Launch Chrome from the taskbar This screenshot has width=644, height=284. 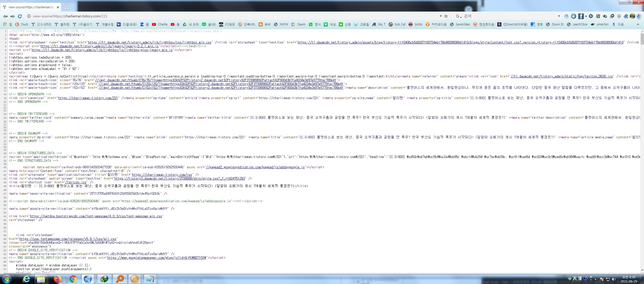pyautogui.click(x=73, y=279)
